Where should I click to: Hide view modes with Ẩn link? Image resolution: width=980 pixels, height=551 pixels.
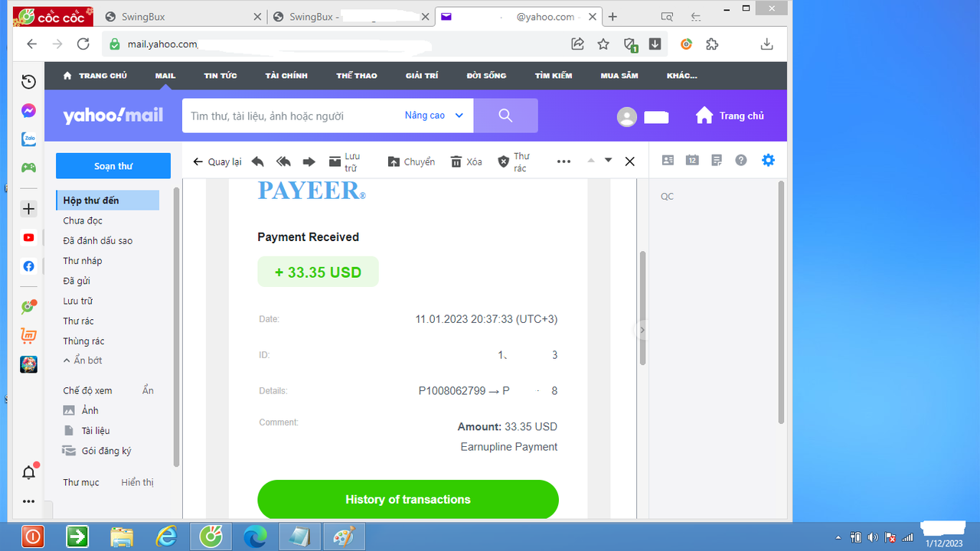coord(148,390)
